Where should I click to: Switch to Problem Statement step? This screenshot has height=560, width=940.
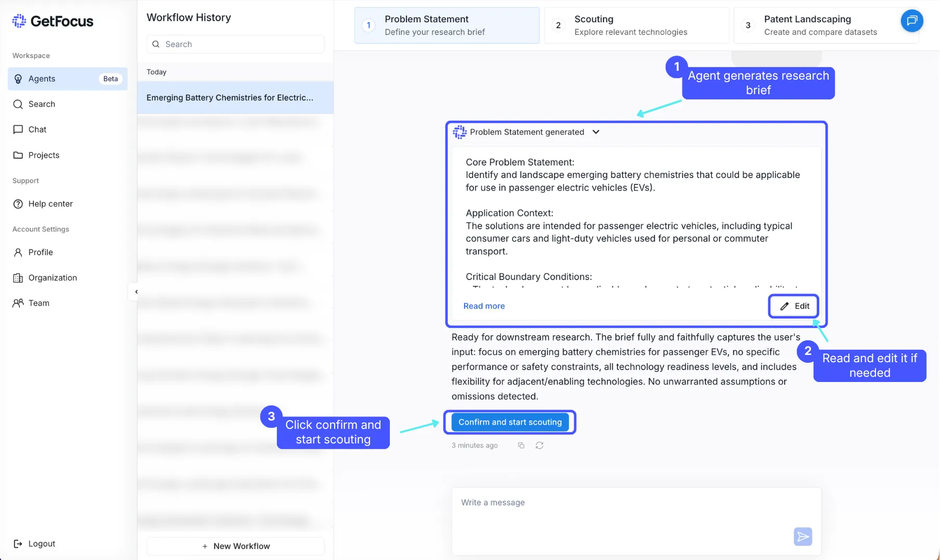447,25
